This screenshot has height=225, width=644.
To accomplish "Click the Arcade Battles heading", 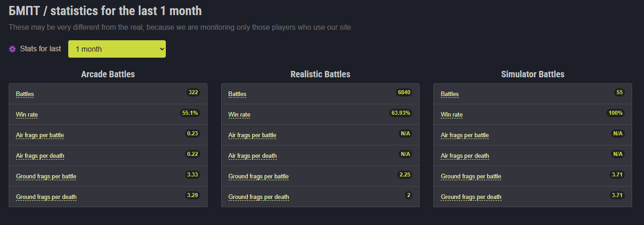I will pos(108,74).
